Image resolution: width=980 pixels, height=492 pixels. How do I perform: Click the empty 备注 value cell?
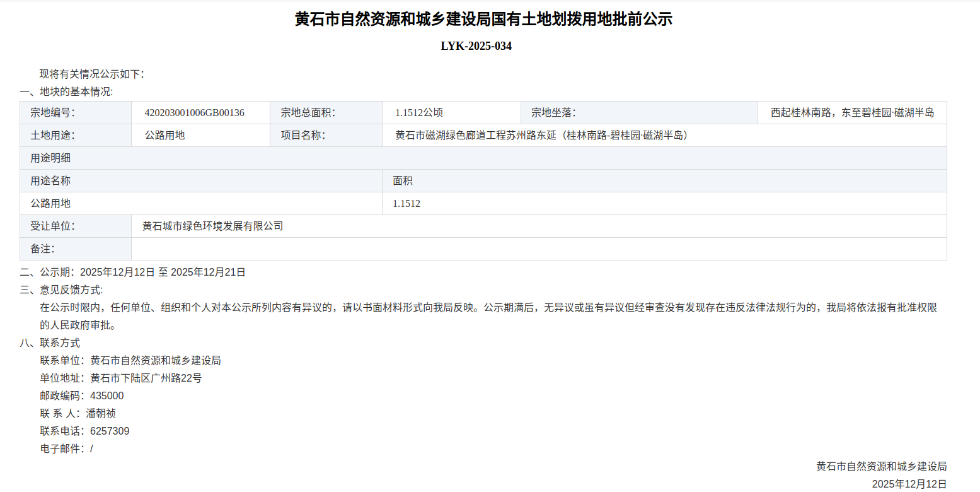[x=538, y=249]
